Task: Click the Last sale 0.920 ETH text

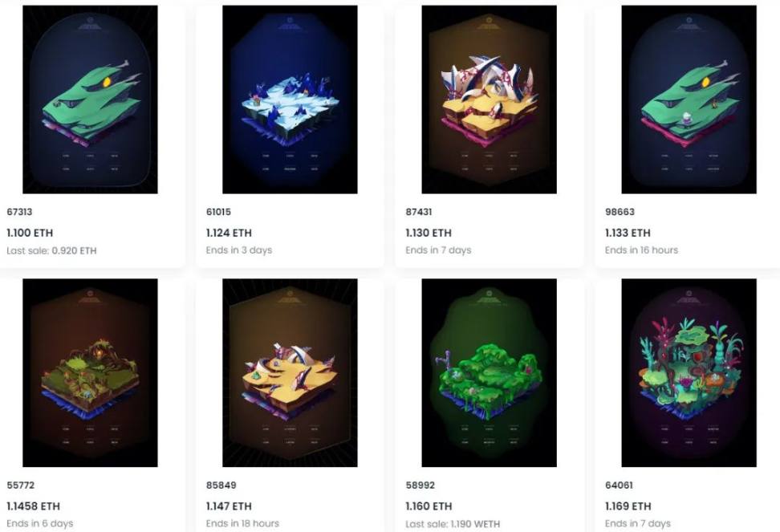Action: [x=51, y=250]
